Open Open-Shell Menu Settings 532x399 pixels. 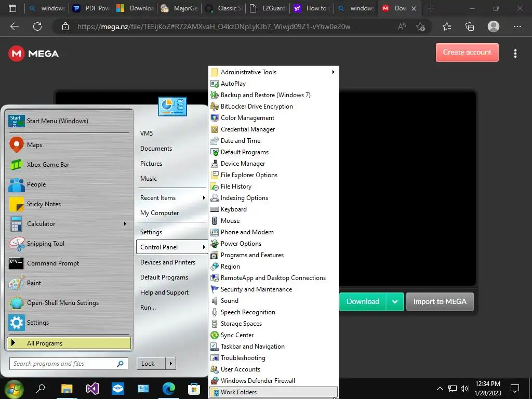tap(69, 303)
